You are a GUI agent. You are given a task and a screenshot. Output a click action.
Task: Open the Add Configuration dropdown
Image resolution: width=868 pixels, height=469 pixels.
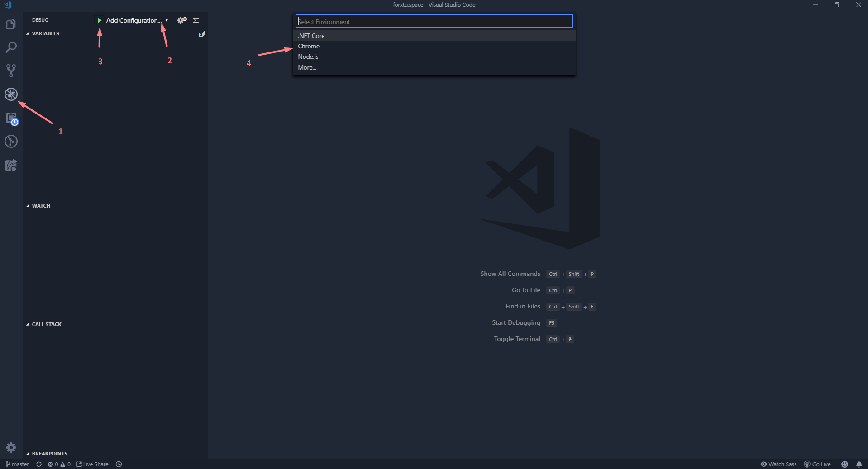(137, 20)
